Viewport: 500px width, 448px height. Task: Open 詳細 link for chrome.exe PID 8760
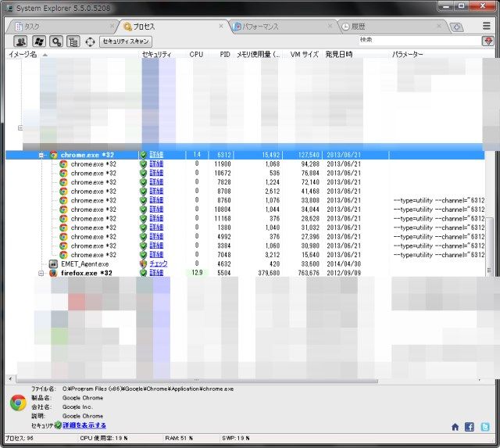coord(156,200)
